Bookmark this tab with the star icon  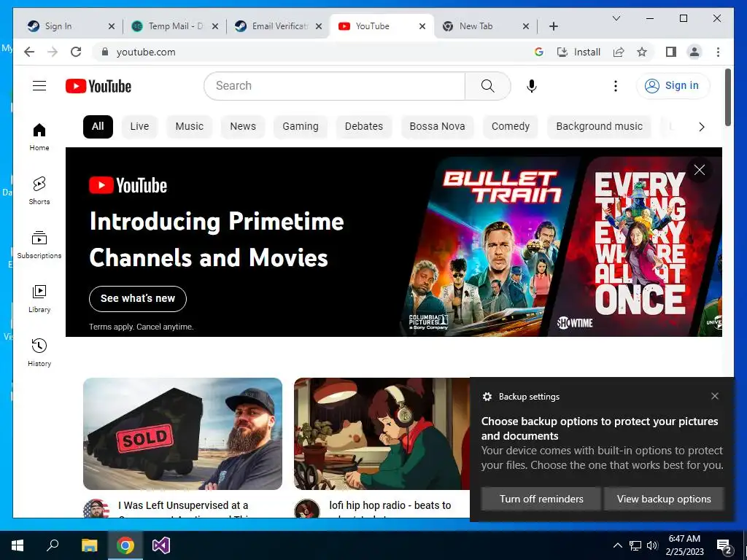tap(642, 52)
